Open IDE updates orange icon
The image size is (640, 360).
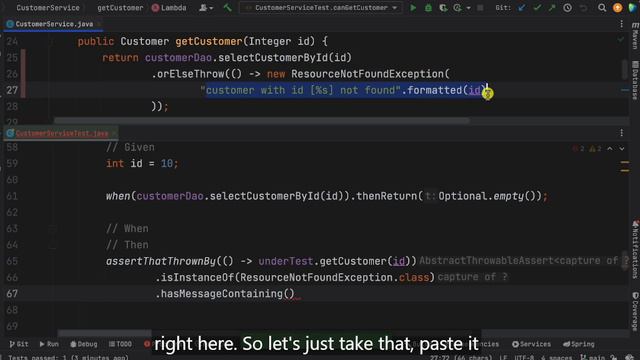coord(618,8)
